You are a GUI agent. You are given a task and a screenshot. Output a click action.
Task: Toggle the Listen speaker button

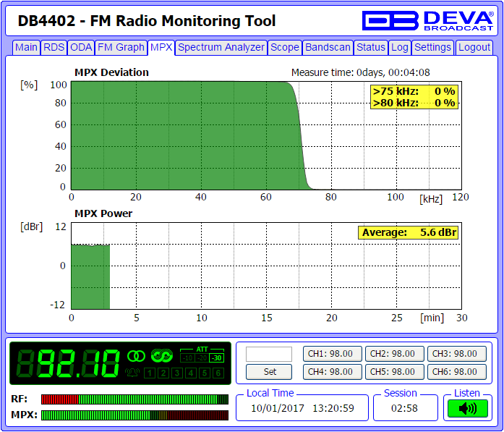coord(468,409)
